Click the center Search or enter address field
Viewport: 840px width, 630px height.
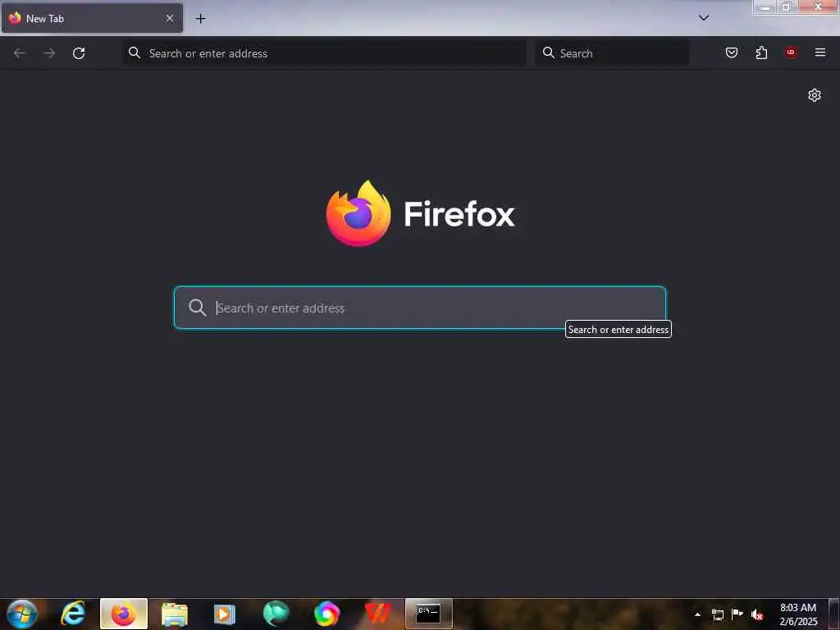[420, 308]
